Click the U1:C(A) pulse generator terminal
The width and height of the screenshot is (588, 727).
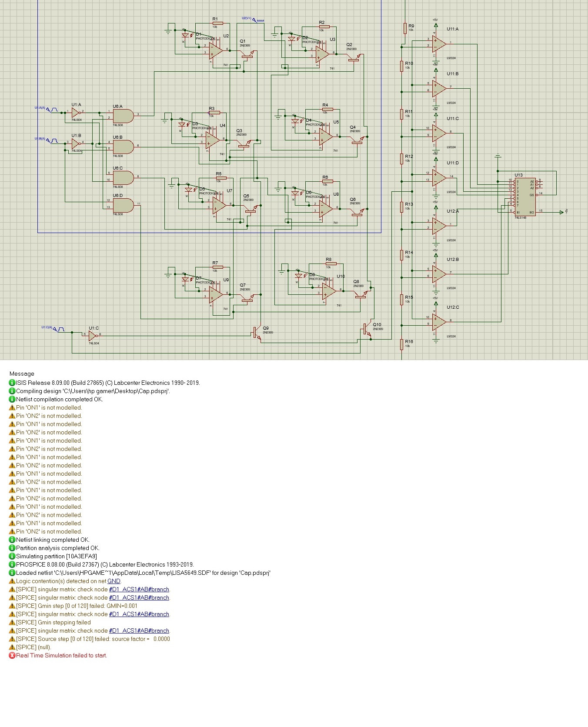click(x=53, y=328)
